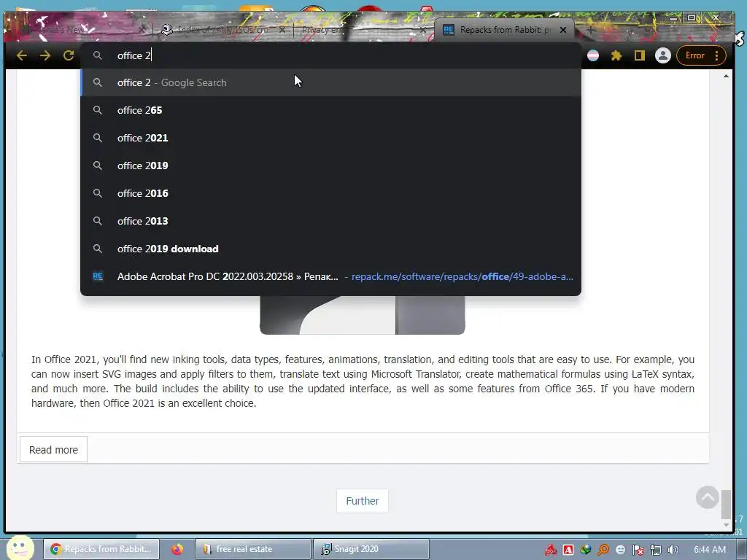This screenshot has height=560, width=747.
Task: Click the Read more button
Action: coord(53,449)
